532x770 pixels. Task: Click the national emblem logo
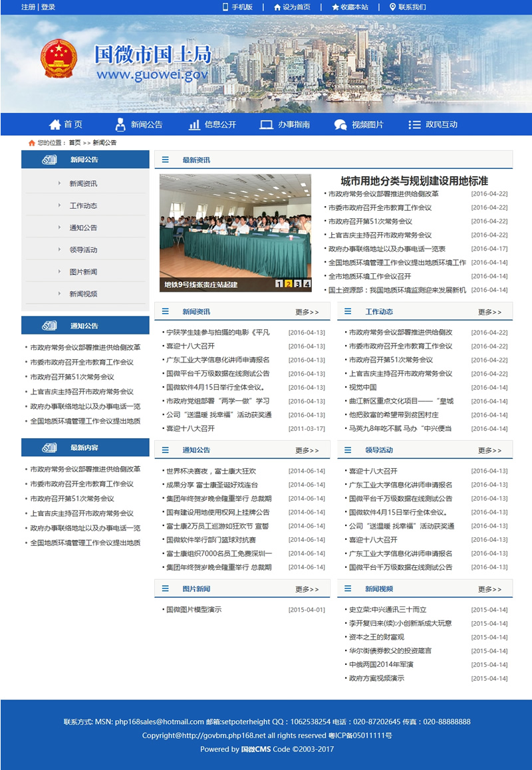point(59,59)
